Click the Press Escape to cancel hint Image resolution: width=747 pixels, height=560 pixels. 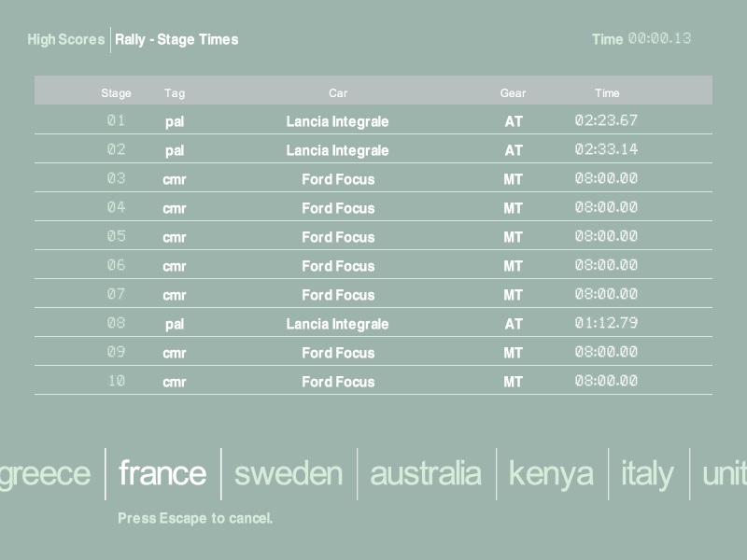195,518
